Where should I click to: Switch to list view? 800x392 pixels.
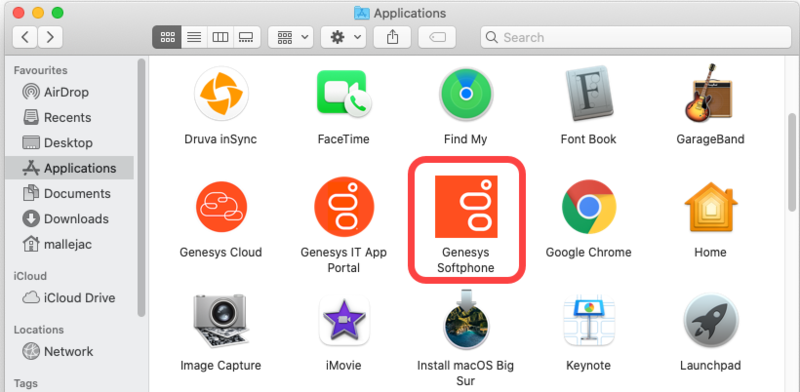pyautogui.click(x=194, y=37)
